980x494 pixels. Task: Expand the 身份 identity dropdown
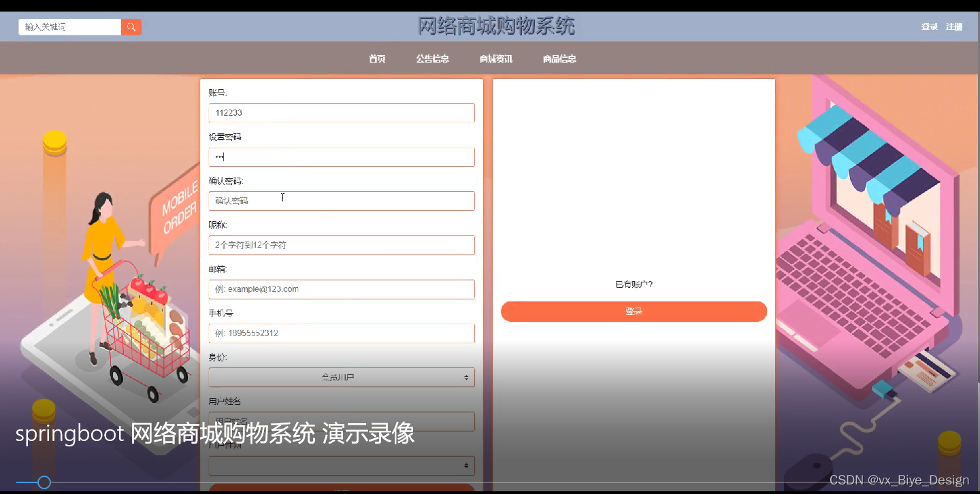(342, 377)
